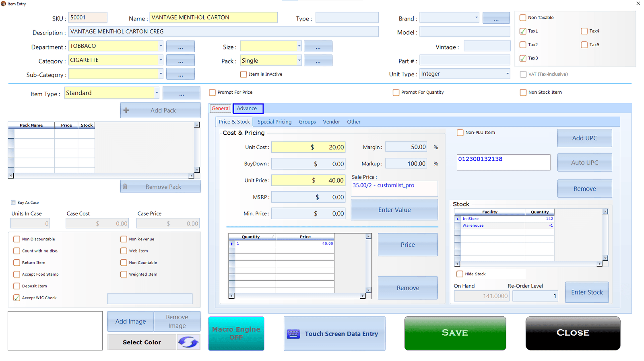Click the Name field VANTAGE MENTHOL CARTON
This screenshot has height=361, width=644.
[x=213, y=17]
